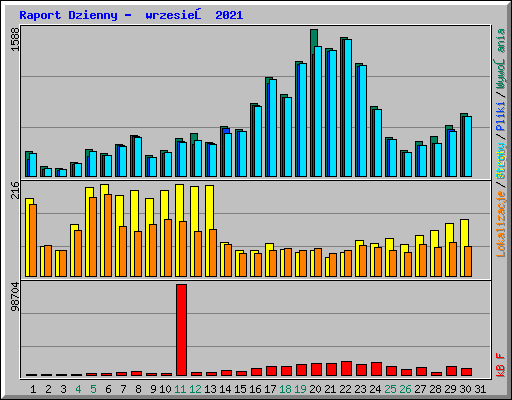Click the green day 4 axis label
The height and width of the screenshot is (400, 512).
point(78,389)
